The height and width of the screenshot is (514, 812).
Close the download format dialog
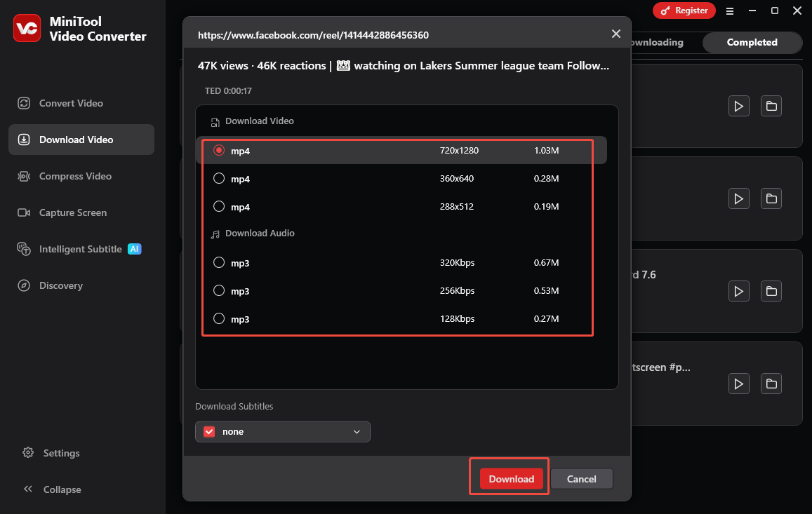pos(615,33)
